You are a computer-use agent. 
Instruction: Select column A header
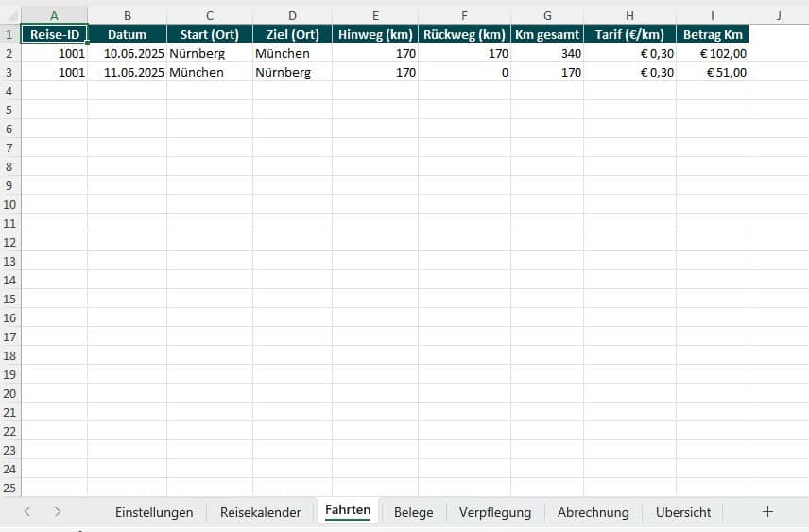pos(54,16)
